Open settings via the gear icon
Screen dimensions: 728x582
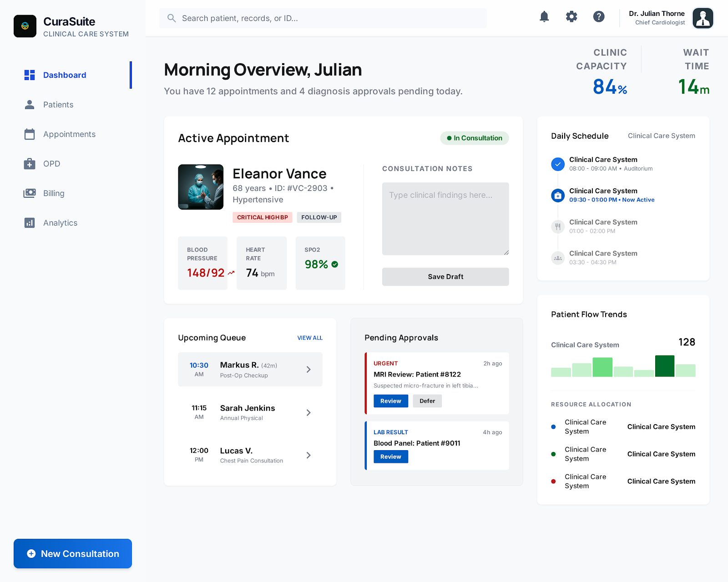pos(571,17)
